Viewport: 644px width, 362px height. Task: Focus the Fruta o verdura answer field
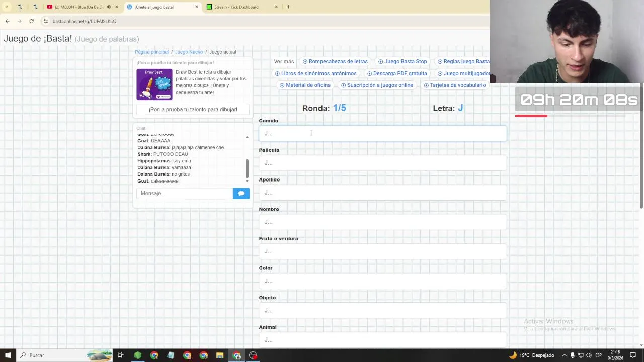(382, 251)
